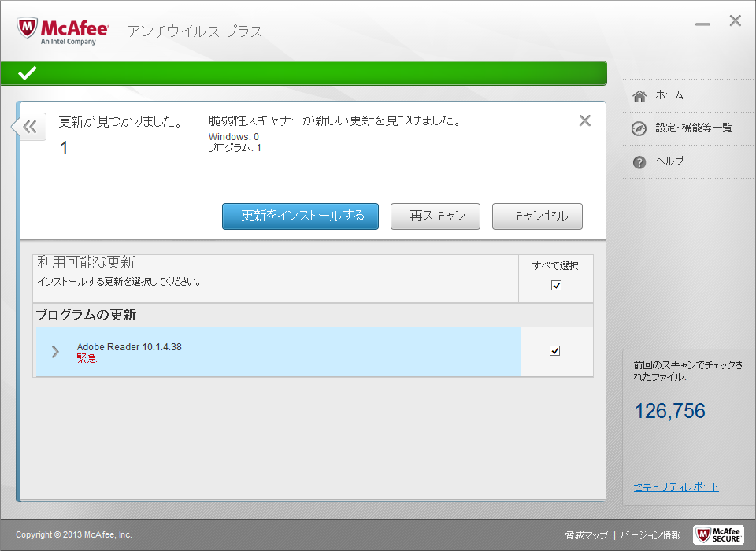
Task: Click the プログラム: 1 text
Action: [x=235, y=148]
